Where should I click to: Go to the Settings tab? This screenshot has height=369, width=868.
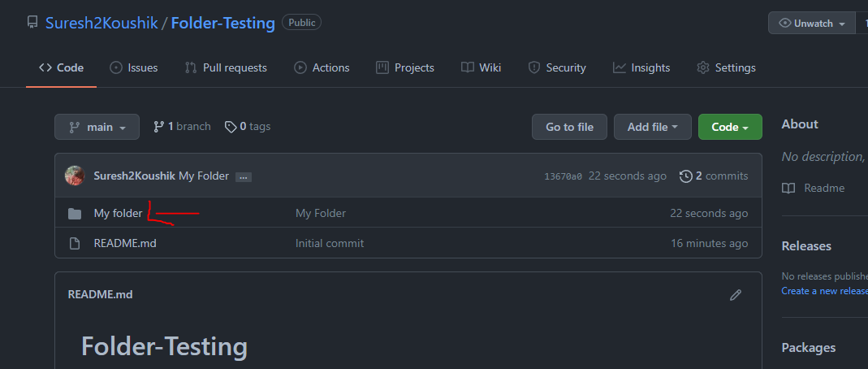[x=726, y=67]
